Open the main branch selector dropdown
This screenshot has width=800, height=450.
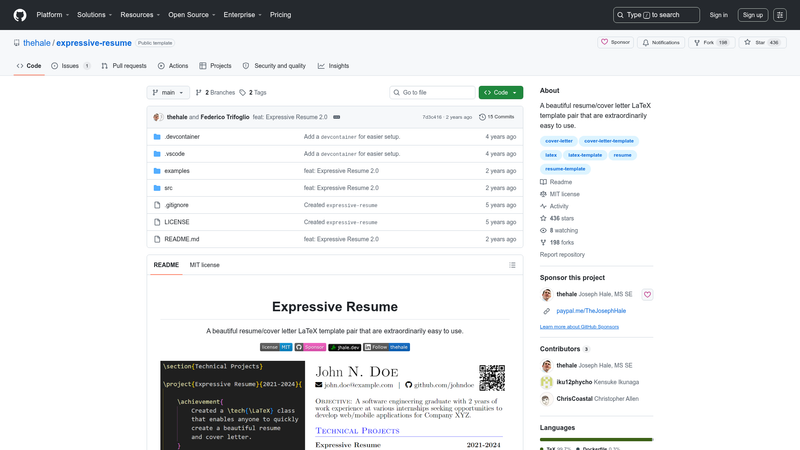(168, 92)
